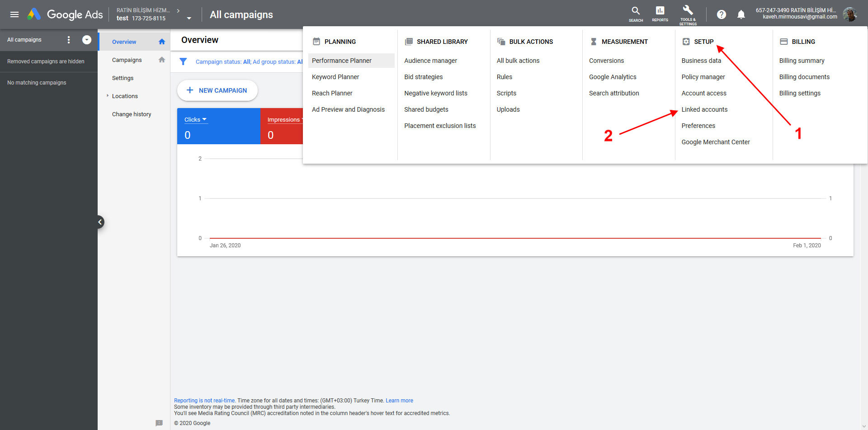
Task: Open Google Merchant Center
Action: click(x=716, y=142)
